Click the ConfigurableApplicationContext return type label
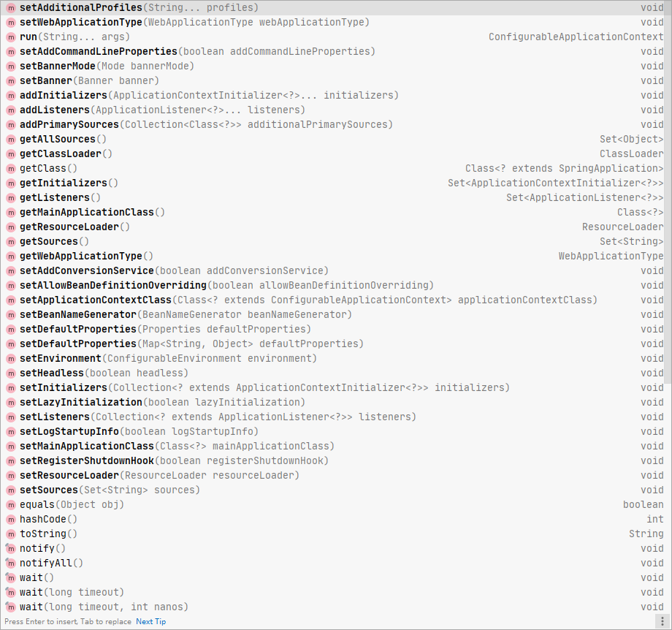This screenshot has width=672, height=630. tap(576, 37)
